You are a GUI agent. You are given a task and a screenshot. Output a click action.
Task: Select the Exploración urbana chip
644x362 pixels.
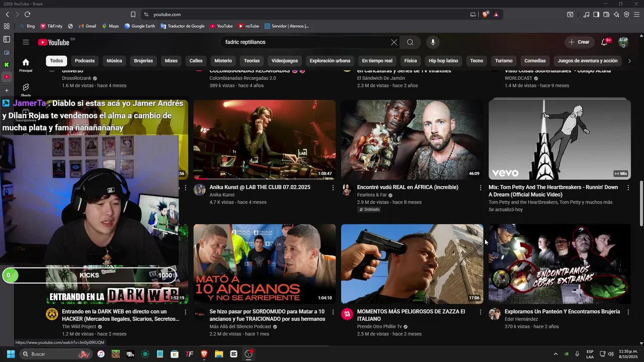pyautogui.click(x=330, y=61)
